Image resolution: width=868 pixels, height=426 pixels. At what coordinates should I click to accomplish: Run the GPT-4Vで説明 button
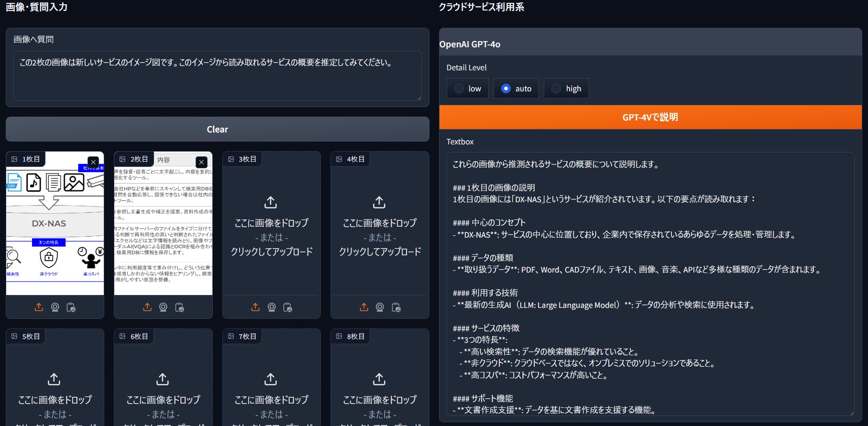click(650, 117)
